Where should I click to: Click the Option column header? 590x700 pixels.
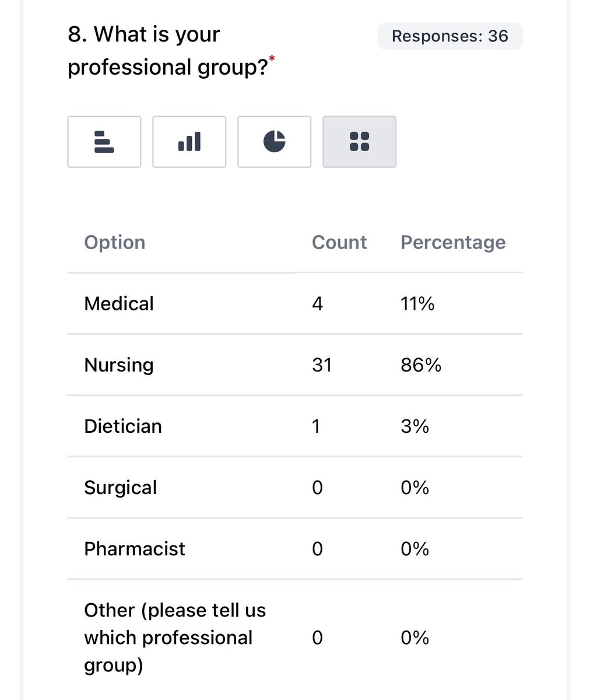114,242
